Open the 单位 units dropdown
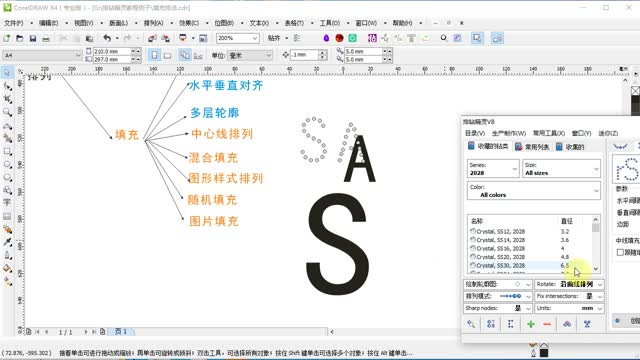 coord(268,55)
